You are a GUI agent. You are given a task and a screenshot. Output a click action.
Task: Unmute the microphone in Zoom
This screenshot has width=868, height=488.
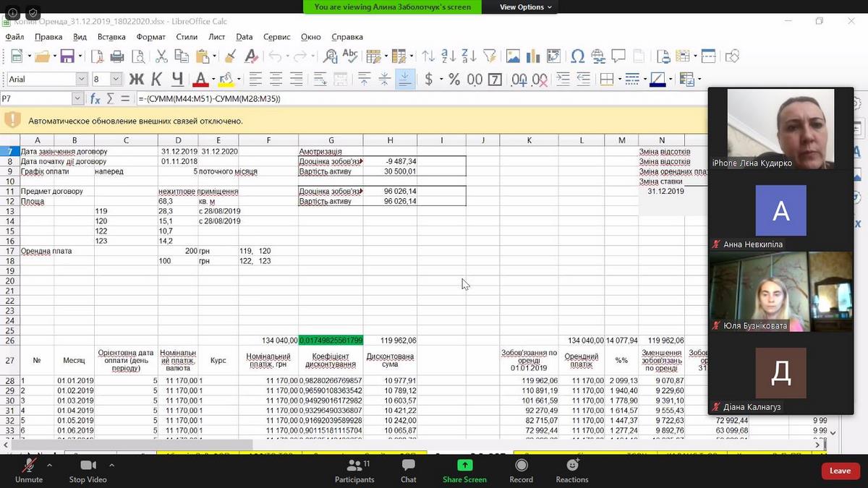[29, 470]
